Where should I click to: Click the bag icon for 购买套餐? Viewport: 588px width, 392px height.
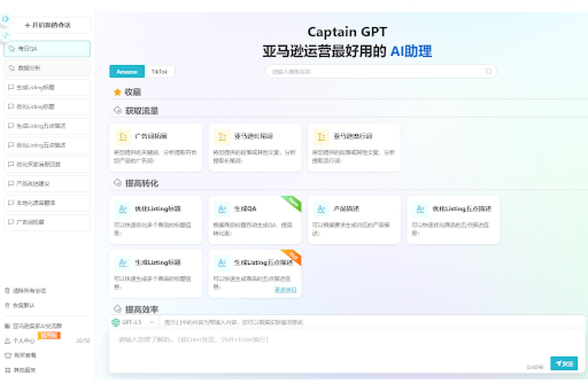(x=7, y=355)
